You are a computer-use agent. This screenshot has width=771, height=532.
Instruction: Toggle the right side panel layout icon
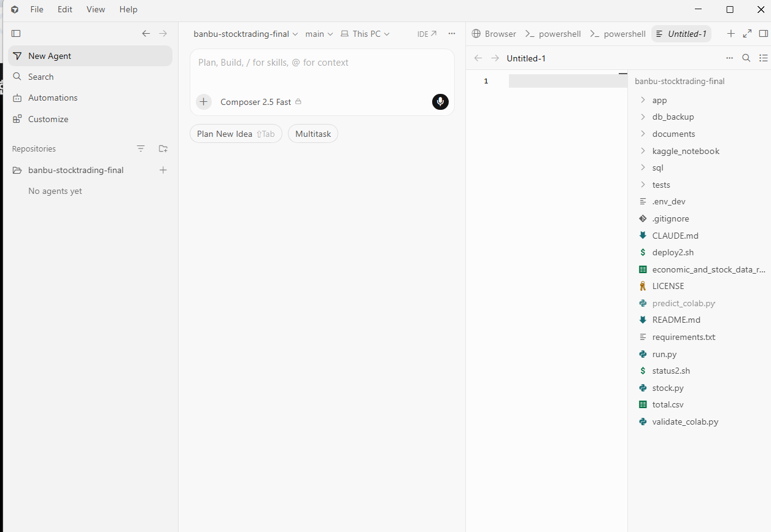[x=764, y=34]
